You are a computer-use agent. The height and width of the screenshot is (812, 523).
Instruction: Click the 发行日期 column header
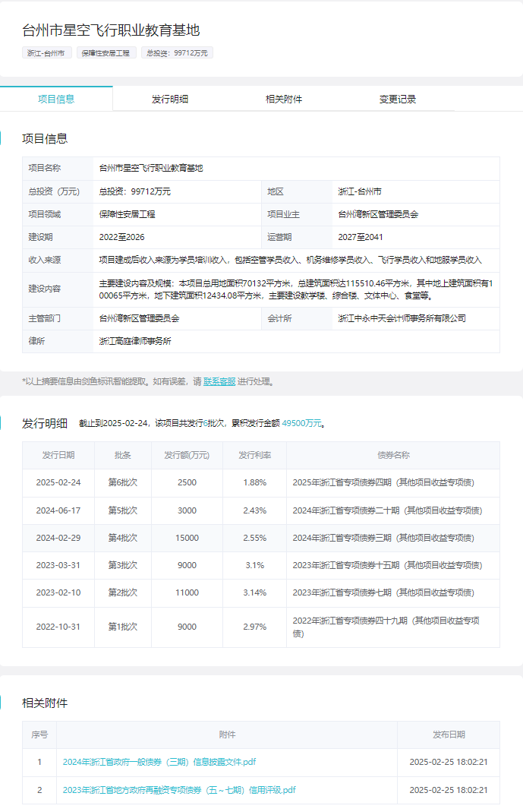point(58,455)
